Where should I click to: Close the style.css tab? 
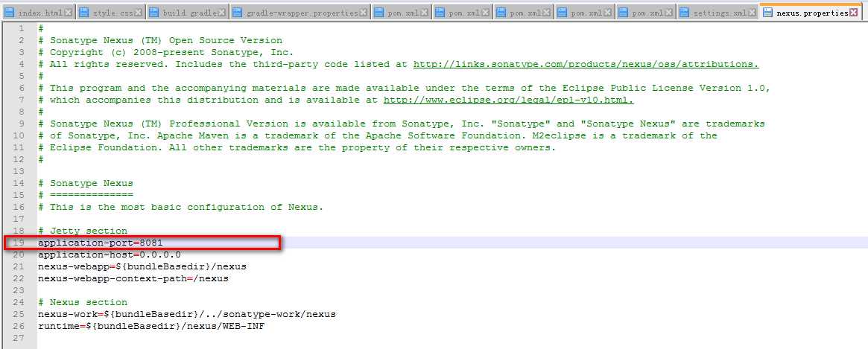(138, 13)
